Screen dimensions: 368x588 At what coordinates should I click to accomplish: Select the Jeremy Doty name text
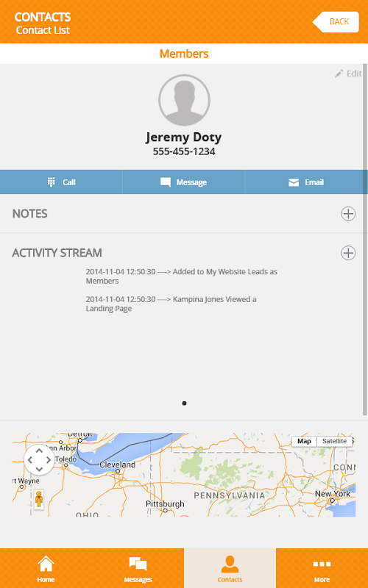(183, 137)
